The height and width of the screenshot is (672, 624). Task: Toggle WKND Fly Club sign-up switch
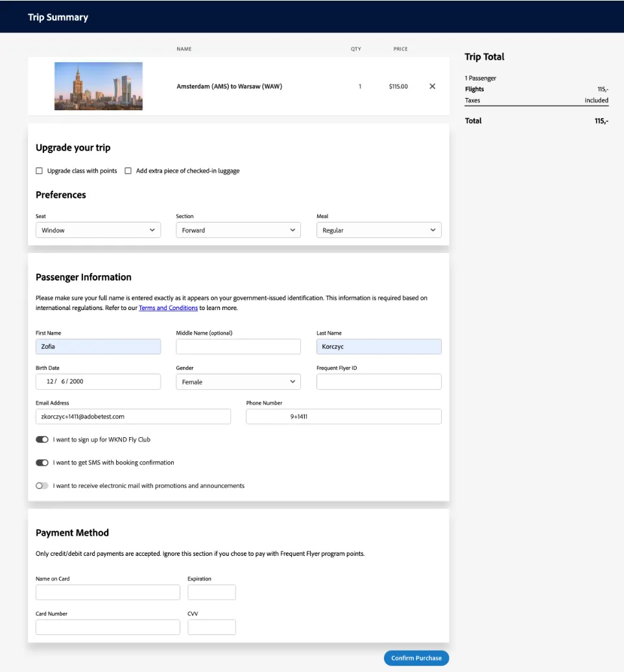click(42, 439)
